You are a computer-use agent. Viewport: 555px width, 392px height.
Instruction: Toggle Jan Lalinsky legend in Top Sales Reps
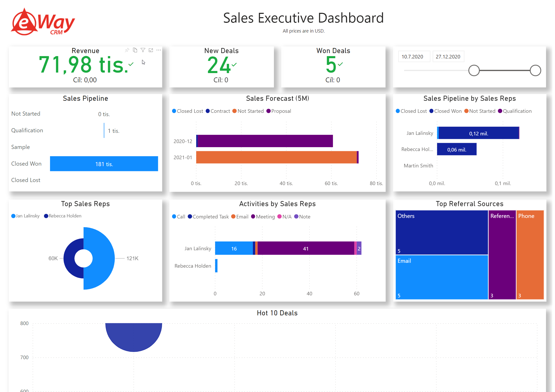pos(25,216)
